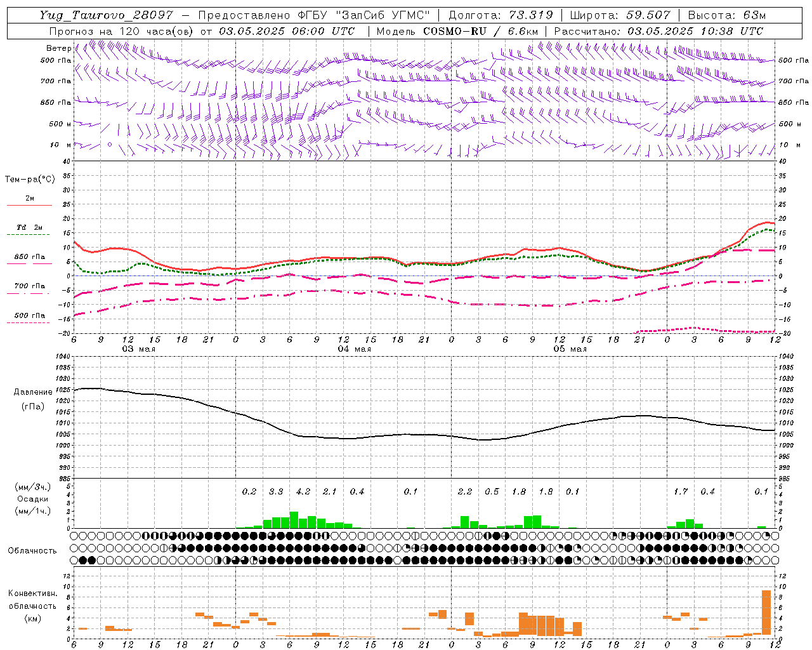Click the 3-hour precipitation value "4.2"
The height and width of the screenshot is (650, 812).
click(303, 491)
